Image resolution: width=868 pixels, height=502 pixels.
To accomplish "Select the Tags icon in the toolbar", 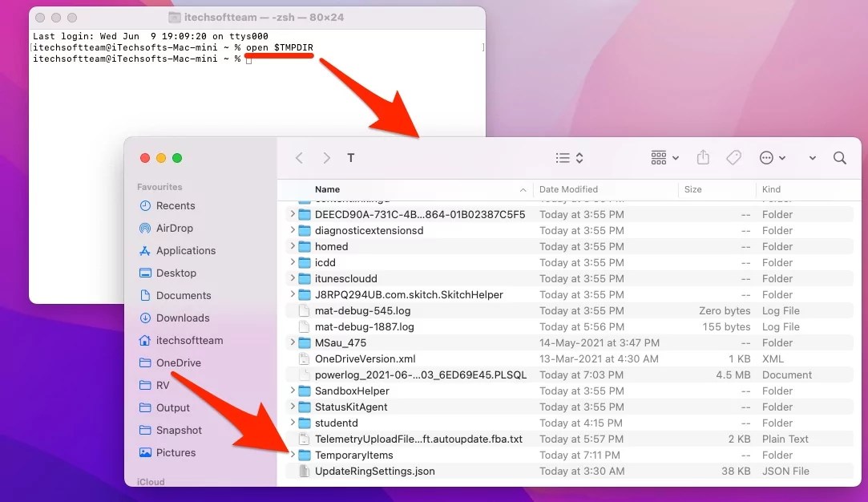I will coord(733,157).
